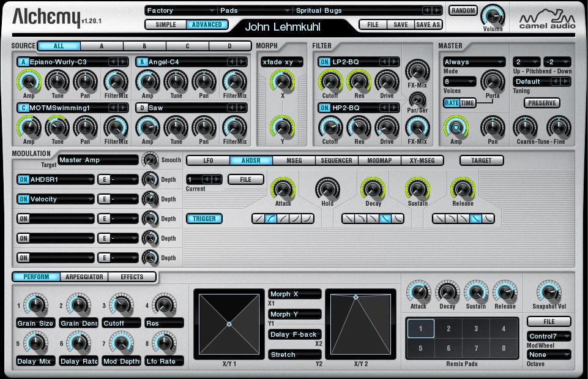
Task: Set the highlighted fourth Release curve shape
Action: click(x=476, y=219)
